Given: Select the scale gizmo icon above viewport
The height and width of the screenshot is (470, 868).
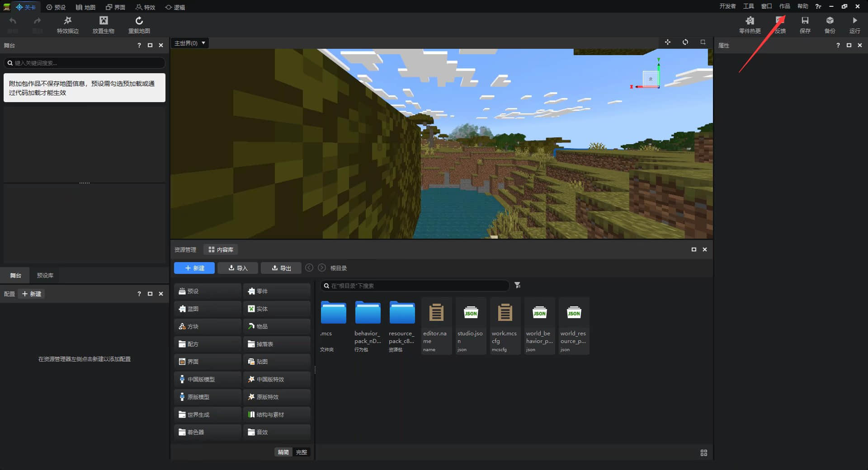Looking at the screenshot, I should pos(703,42).
